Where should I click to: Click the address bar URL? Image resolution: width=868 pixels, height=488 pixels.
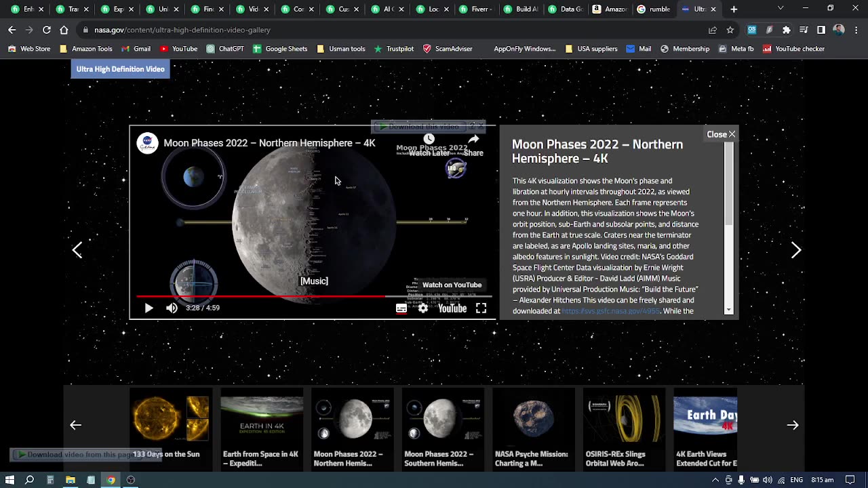pos(182,30)
